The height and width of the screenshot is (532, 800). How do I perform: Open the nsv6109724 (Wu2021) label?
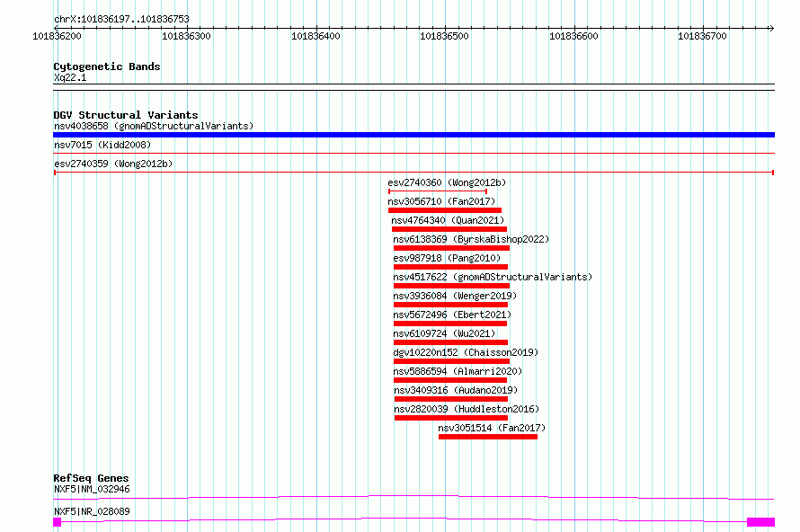444,333
